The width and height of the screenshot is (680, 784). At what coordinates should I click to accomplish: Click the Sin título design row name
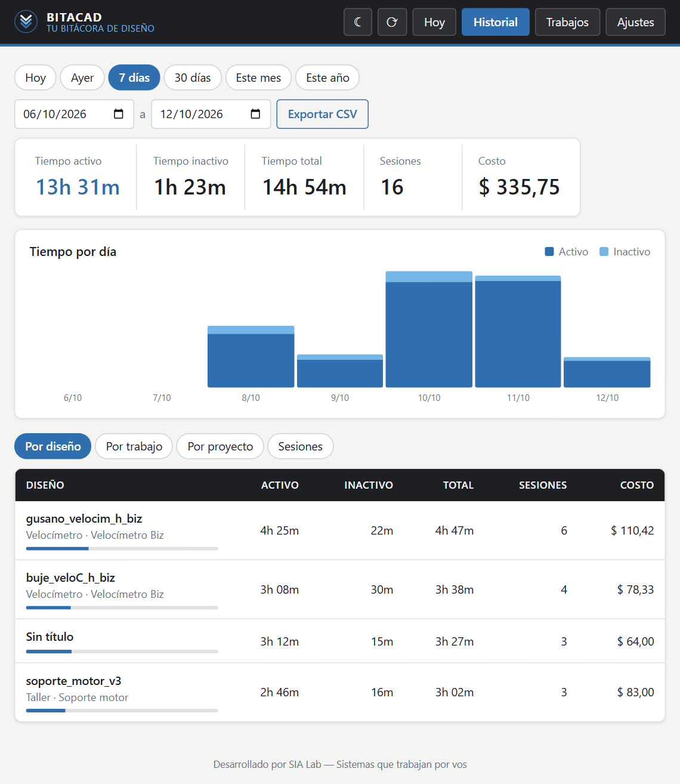pos(50,637)
